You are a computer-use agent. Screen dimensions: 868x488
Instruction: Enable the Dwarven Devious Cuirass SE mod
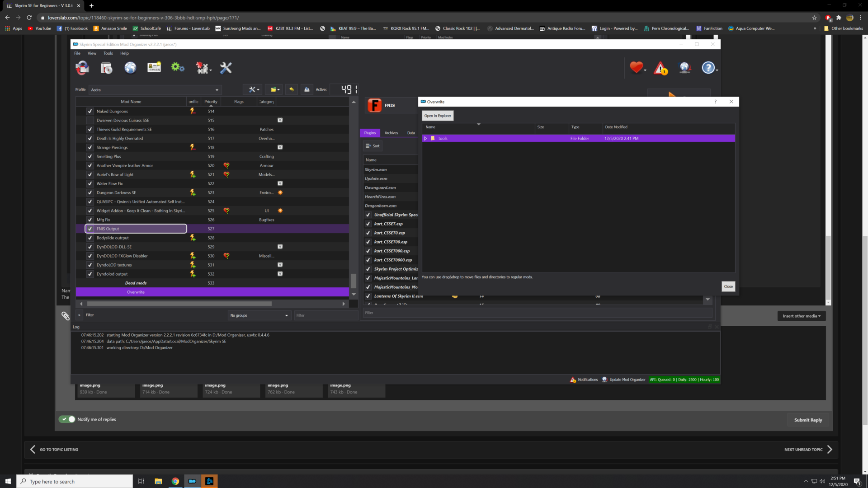coord(90,120)
